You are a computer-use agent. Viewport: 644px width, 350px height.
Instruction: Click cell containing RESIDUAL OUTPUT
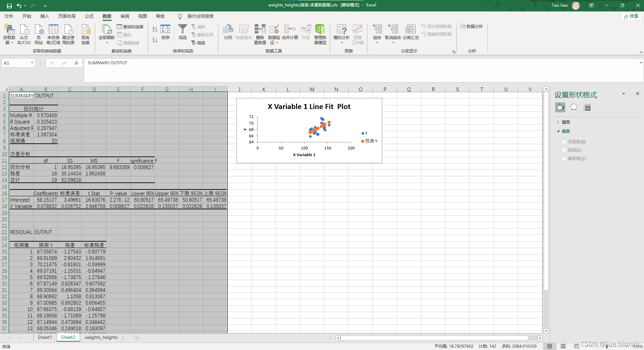pos(22,232)
